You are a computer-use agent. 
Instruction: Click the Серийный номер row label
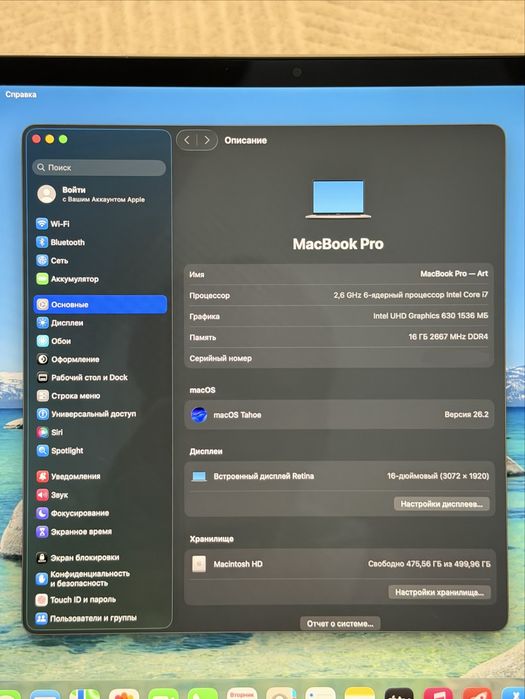[x=221, y=358]
